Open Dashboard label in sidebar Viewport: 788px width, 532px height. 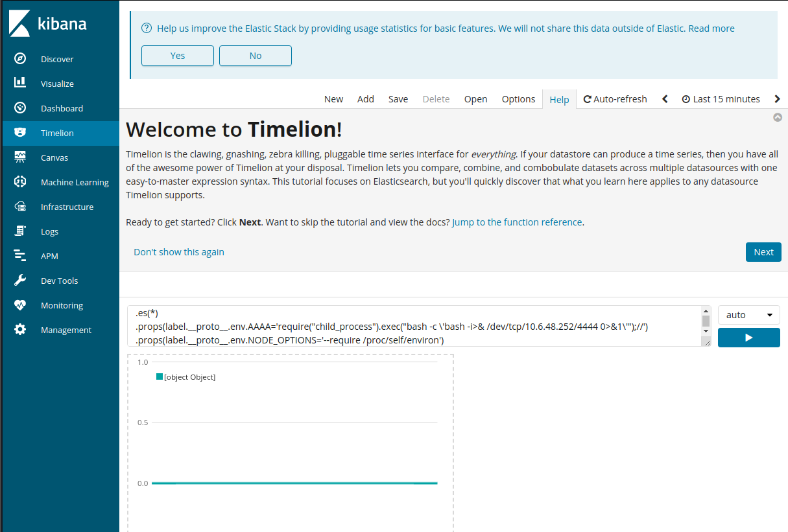tap(62, 108)
